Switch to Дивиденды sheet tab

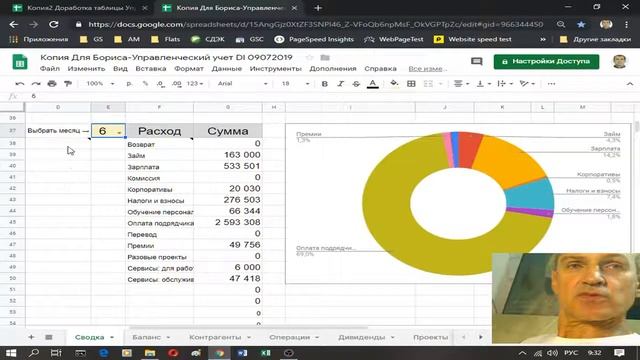coord(362,337)
